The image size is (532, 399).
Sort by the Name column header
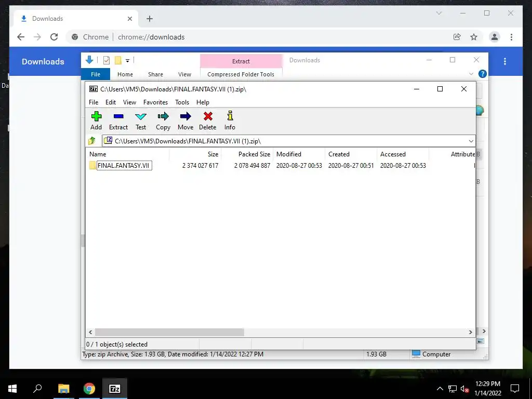click(127, 154)
